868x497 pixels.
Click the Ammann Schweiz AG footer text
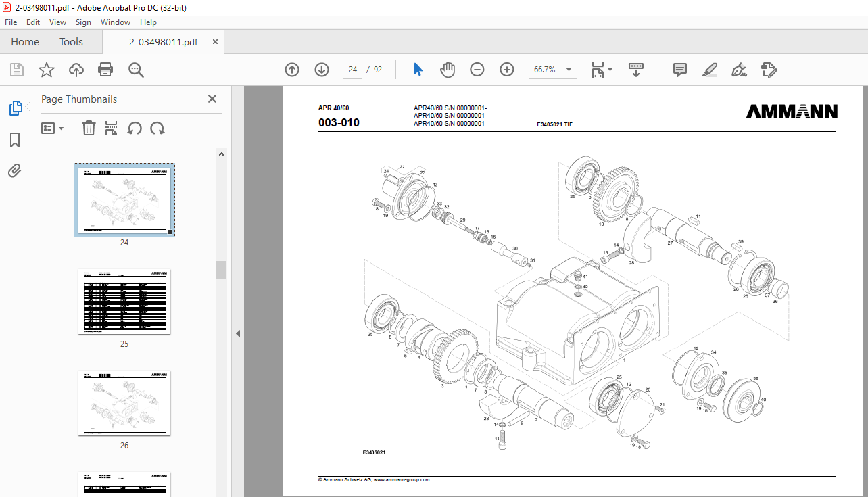click(374, 480)
